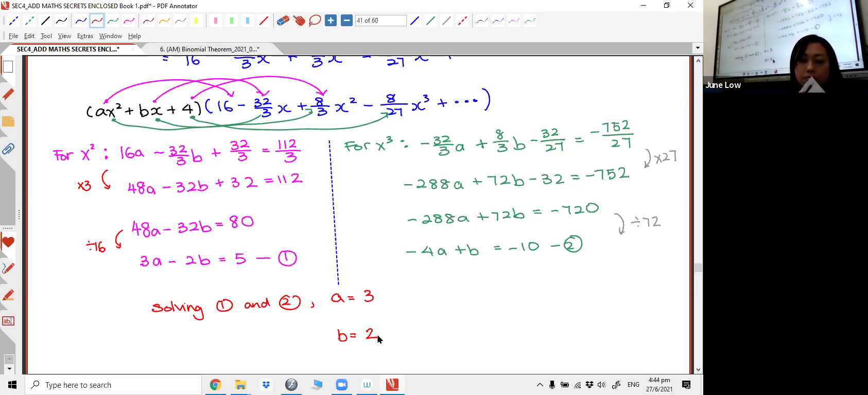The height and width of the screenshot is (395, 868).
Task: Show hidden system tray icons
Action: [540, 385]
